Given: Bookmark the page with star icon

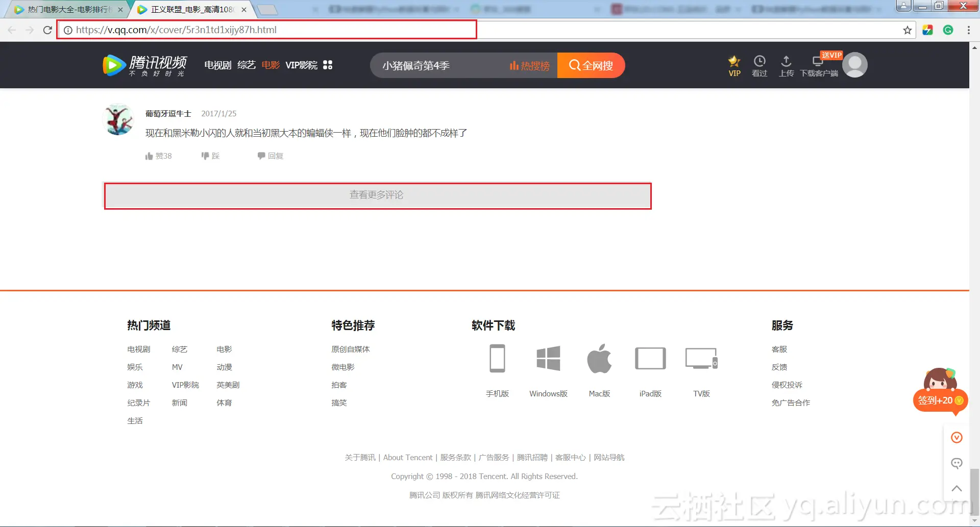Looking at the screenshot, I should 907,30.
